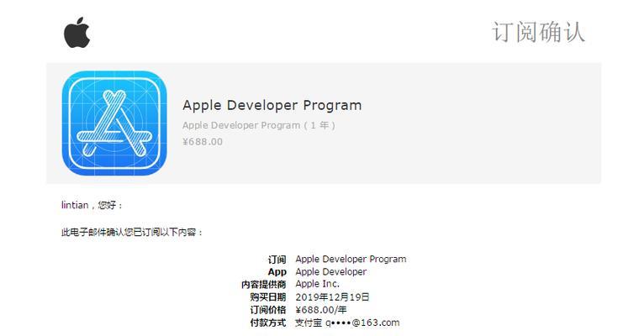644x336 pixels.
Task: Select the date 2019年12月19日
Action: tap(332, 297)
